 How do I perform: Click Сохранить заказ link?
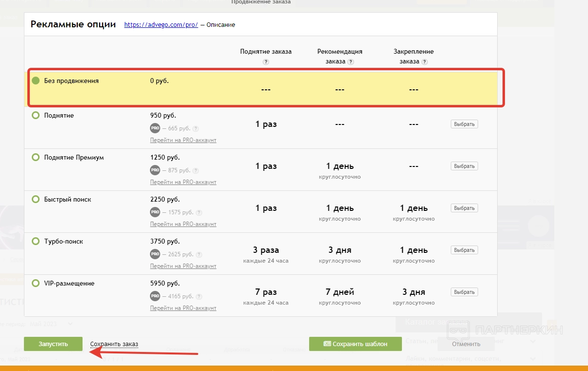(x=114, y=344)
